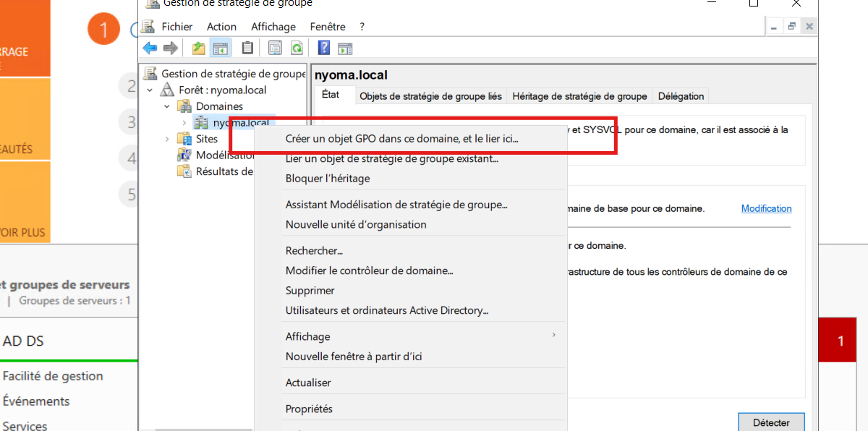Image resolution: width=868 pixels, height=431 pixels.
Task: Open the Fichier menu
Action: click(177, 27)
